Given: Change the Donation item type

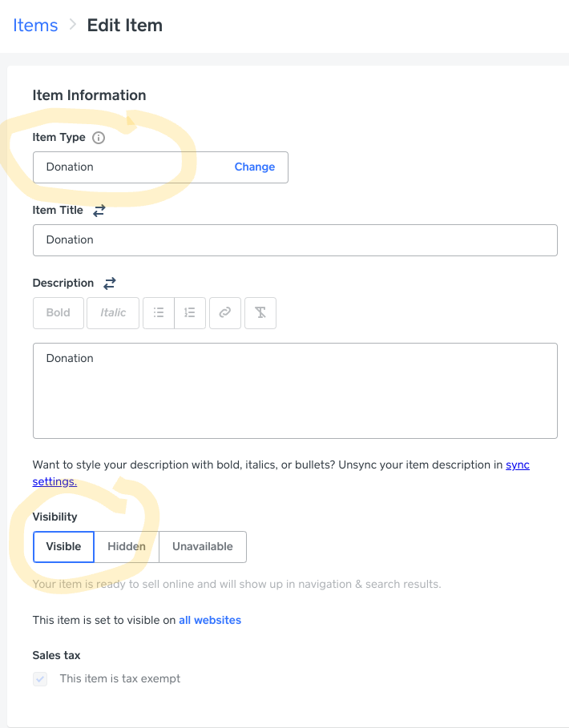Looking at the screenshot, I should 255,167.
